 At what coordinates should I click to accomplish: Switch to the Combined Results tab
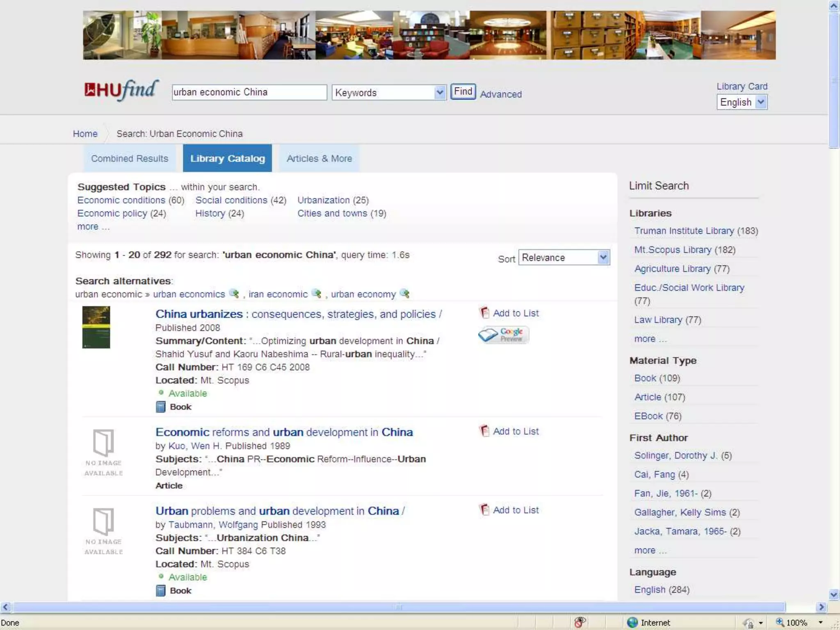[x=130, y=158]
